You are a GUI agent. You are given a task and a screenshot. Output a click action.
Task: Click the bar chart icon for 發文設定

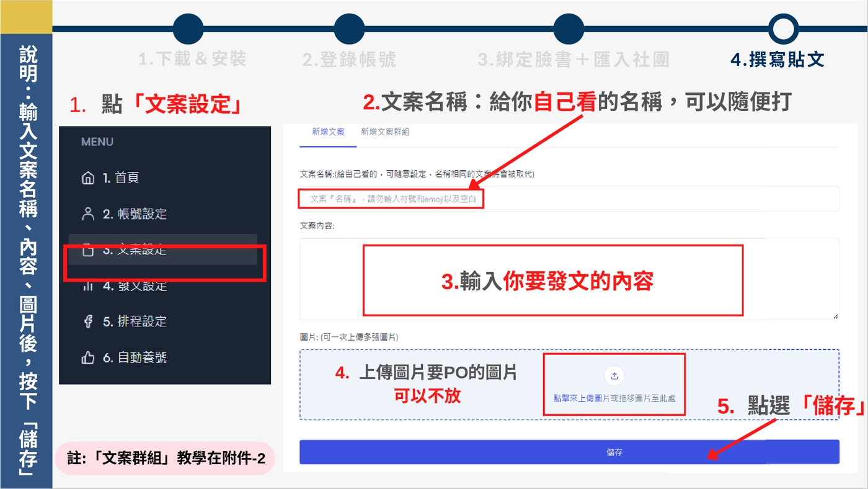pos(88,286)
